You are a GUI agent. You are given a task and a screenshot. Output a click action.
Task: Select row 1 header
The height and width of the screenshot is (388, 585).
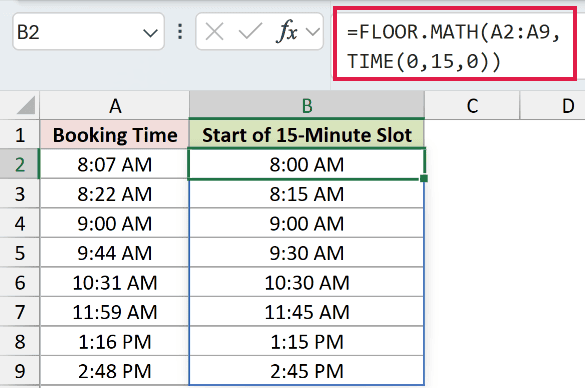pyautogui.click(x=20, y=135)
